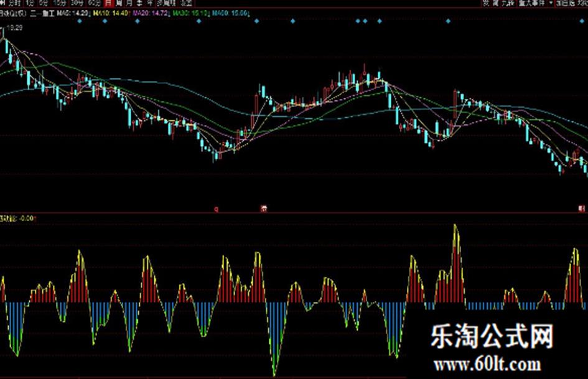This screenshot has width=588, height=379.
Task: Open the 重大事件 major events button
Action: pos(532,3)
